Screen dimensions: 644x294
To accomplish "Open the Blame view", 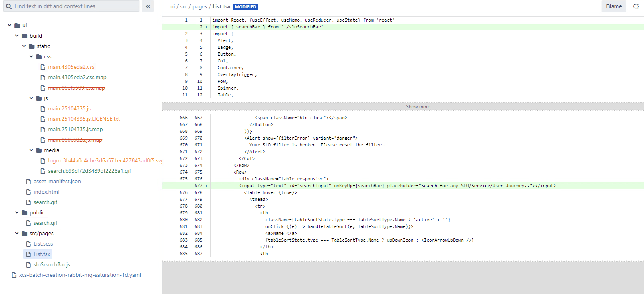I will coord(614,6).
